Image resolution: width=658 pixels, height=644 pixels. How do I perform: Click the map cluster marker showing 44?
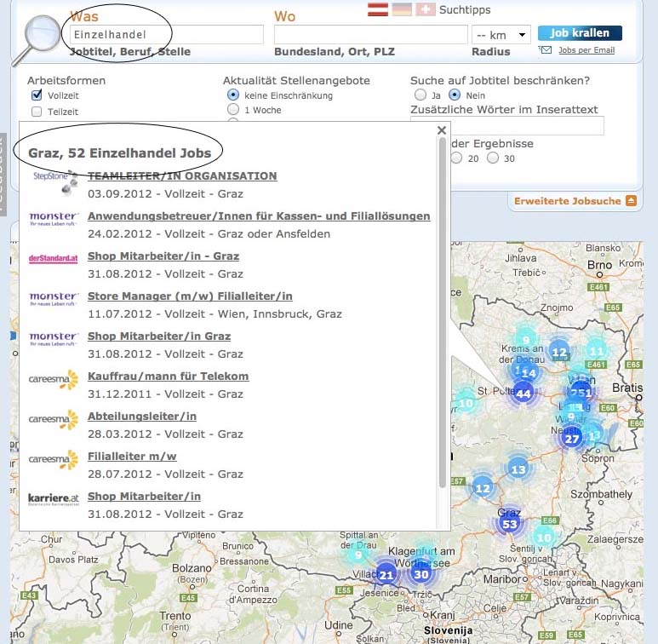click(524, 393)
